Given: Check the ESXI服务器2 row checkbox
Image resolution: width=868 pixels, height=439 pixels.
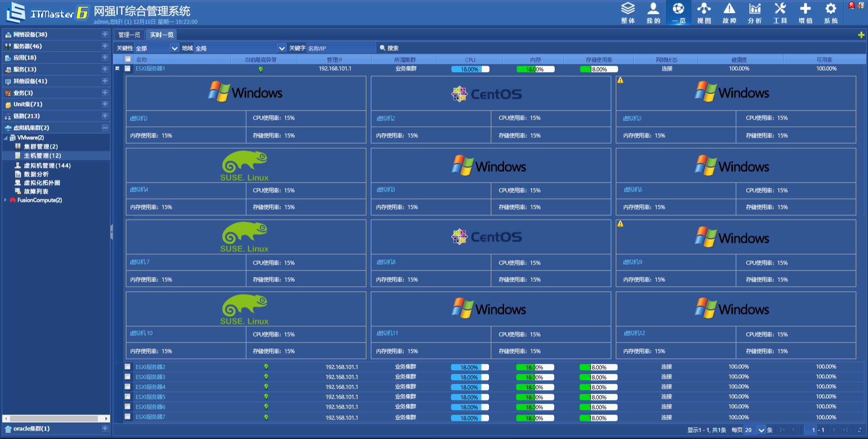Looking at the screenshot, I should (128, 367).
